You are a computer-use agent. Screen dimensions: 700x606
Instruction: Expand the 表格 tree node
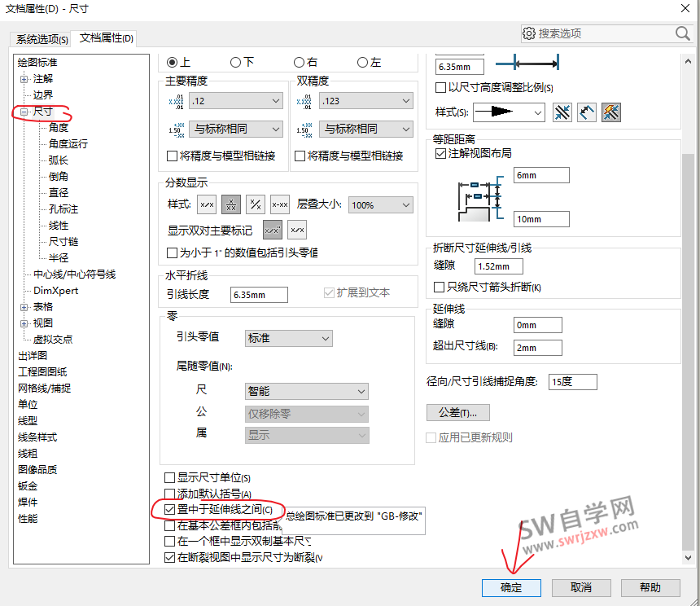tap(24, 307)
